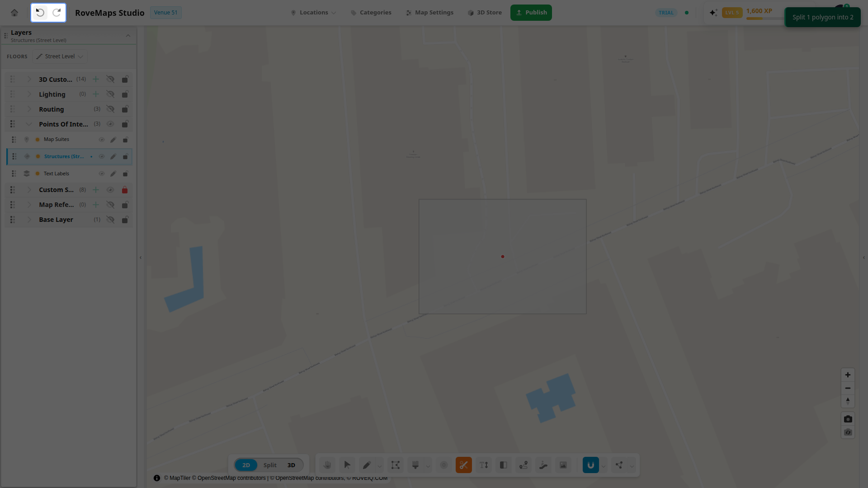868x488 pixels.
Task: Click the redo arrow button
Action: click(x=57, y=13)
